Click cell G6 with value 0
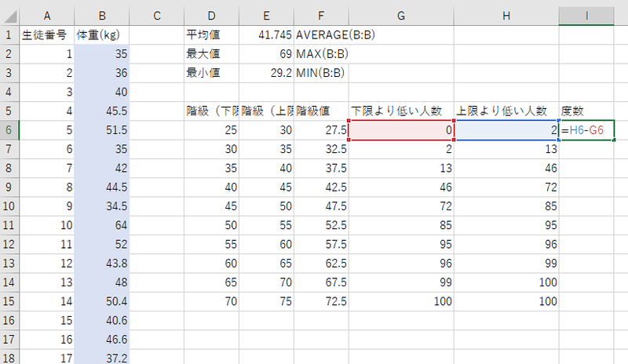Image resolution: width=628 pixels, height=364 pixels. [x=401, y=130]
